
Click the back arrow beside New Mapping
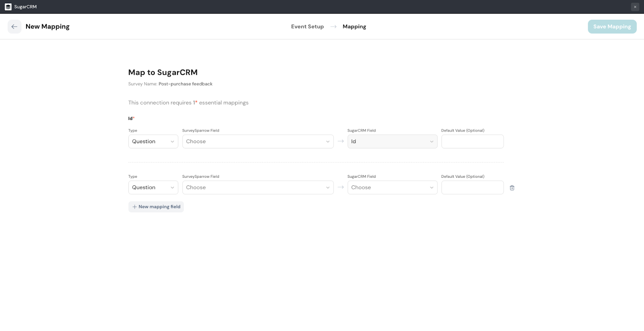pyautogui.click(x=14, y=27)
